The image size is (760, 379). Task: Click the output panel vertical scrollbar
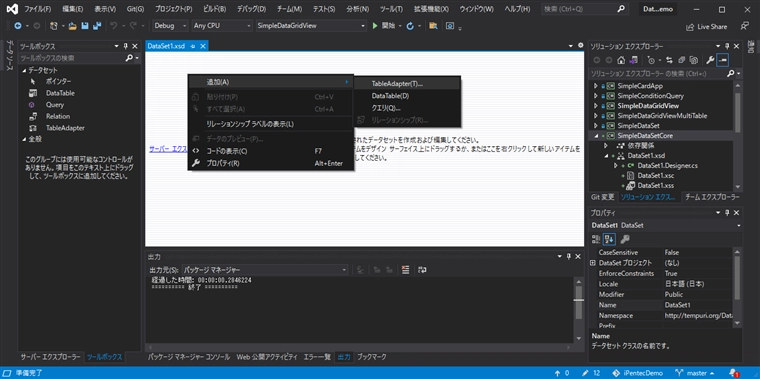point(578,310)
